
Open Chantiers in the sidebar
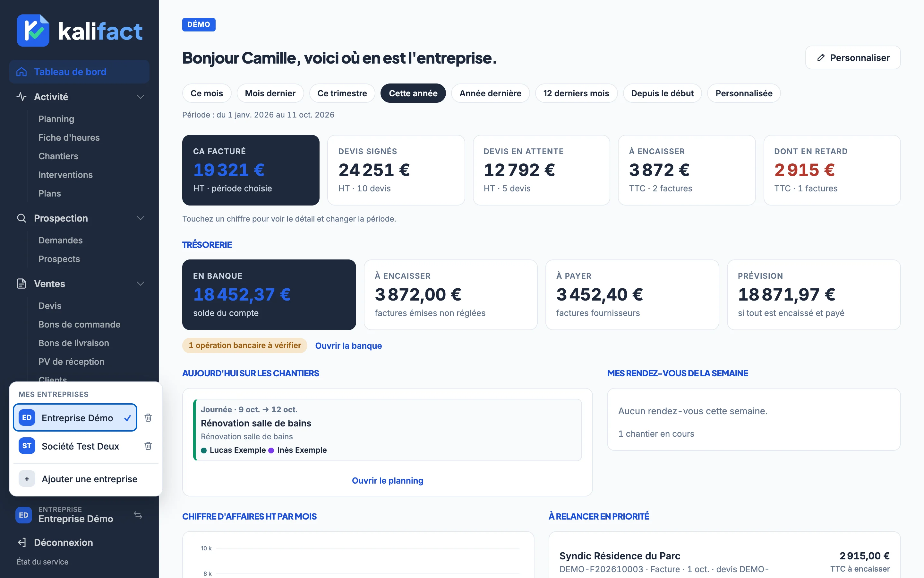(58, 156)
